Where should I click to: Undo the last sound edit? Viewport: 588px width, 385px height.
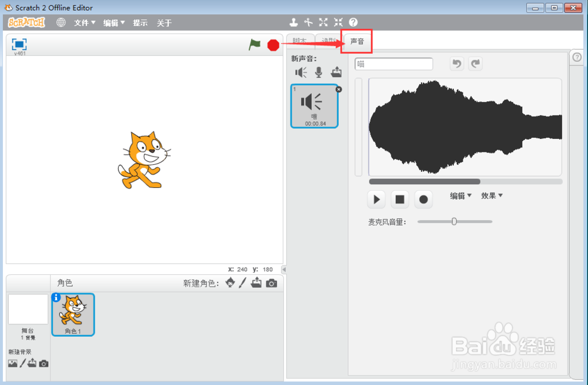457,64
